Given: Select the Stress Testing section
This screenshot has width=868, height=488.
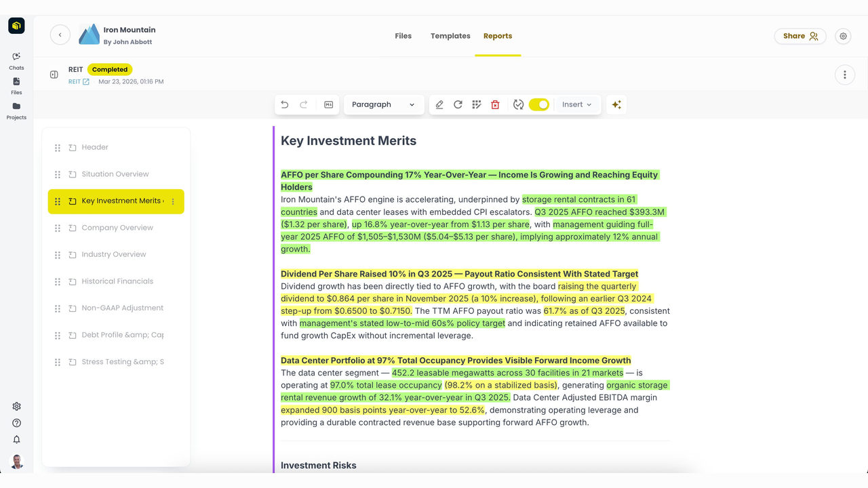Looking at the screenshot, I should coord(116,362).
